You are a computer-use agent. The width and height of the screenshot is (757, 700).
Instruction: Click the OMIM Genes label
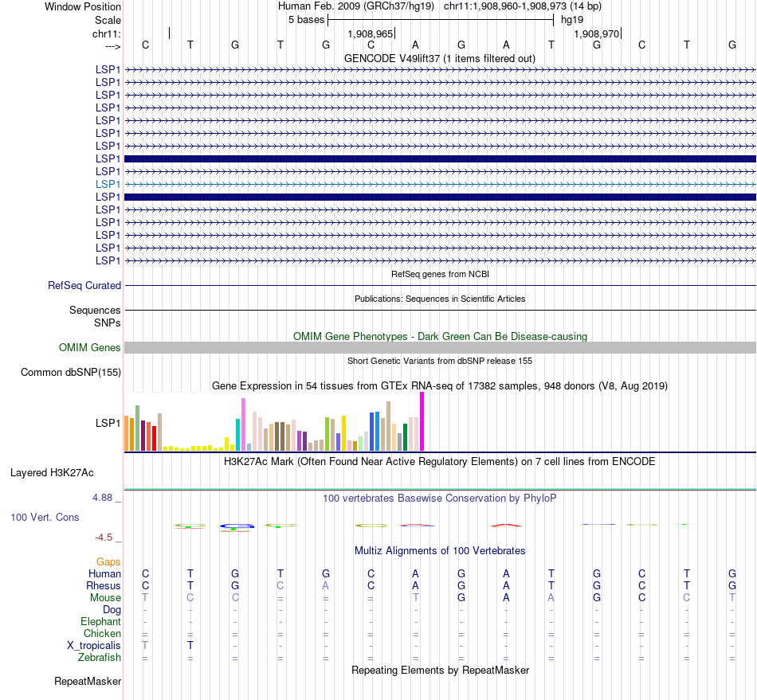click(x=89, y=347)
